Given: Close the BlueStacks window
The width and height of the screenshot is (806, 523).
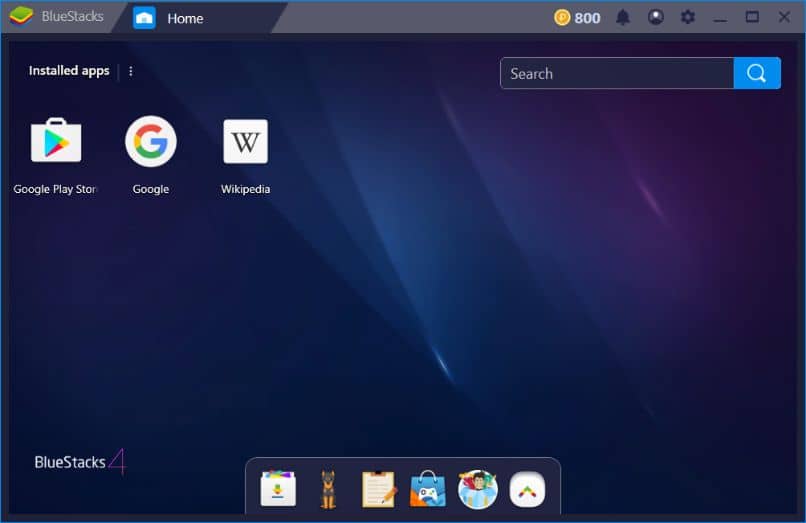Looking at the screenshot, I should pyautogui.click(x=784, y=17).
